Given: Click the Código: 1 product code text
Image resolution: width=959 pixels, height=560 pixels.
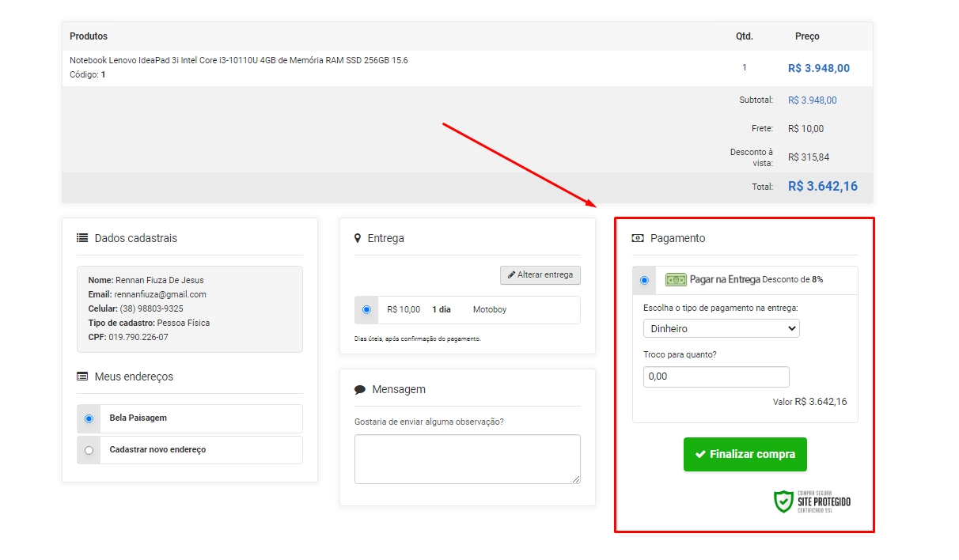Looking at the screenshot, I should [x=87, y=74].
